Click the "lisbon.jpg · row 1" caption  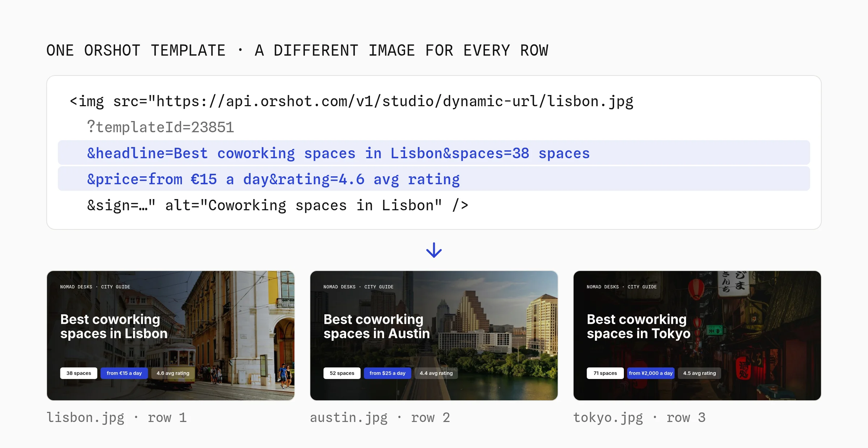[117, 418]
